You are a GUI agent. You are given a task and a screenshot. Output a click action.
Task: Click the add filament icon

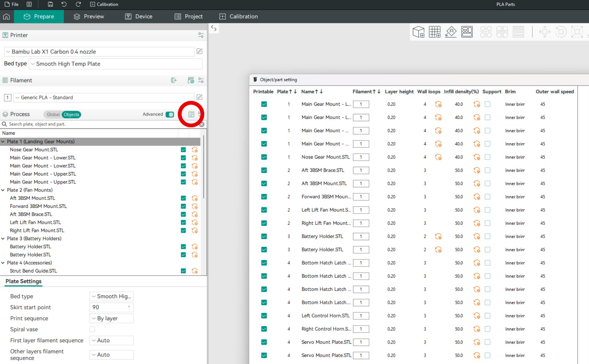coord(174,80)
